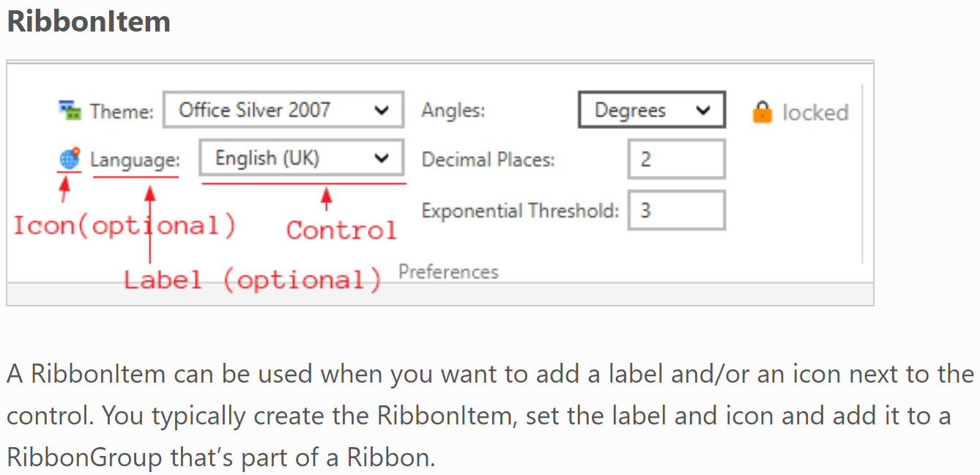Click the Preferences group caption

tap(448, 272)
